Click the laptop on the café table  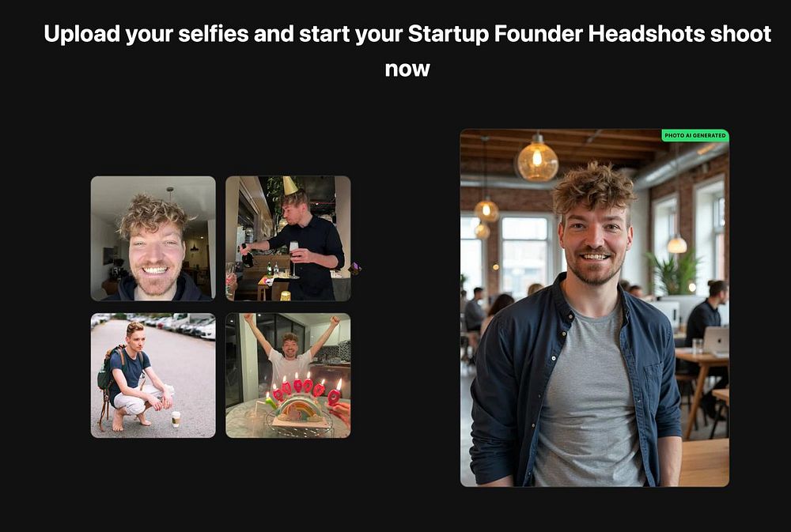717,341
